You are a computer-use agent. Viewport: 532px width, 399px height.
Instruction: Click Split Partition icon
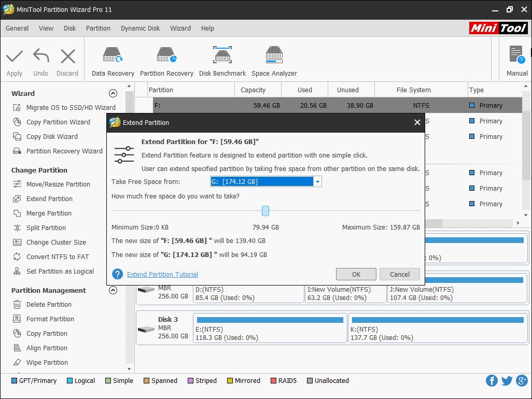17,228
